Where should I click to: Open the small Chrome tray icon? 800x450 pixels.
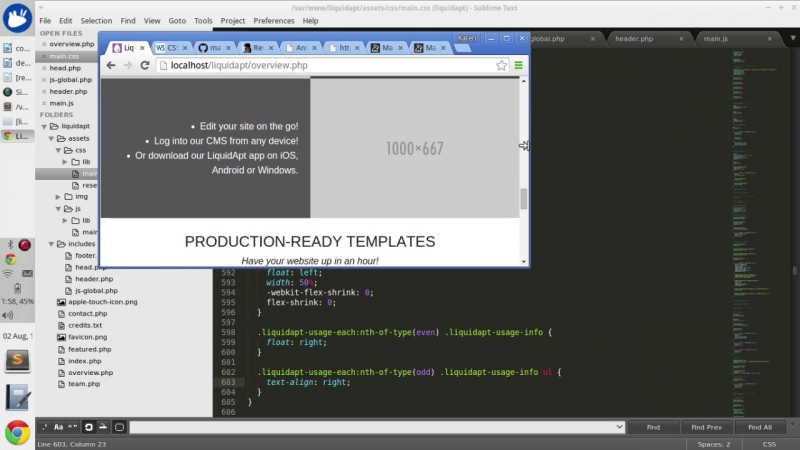10,260
